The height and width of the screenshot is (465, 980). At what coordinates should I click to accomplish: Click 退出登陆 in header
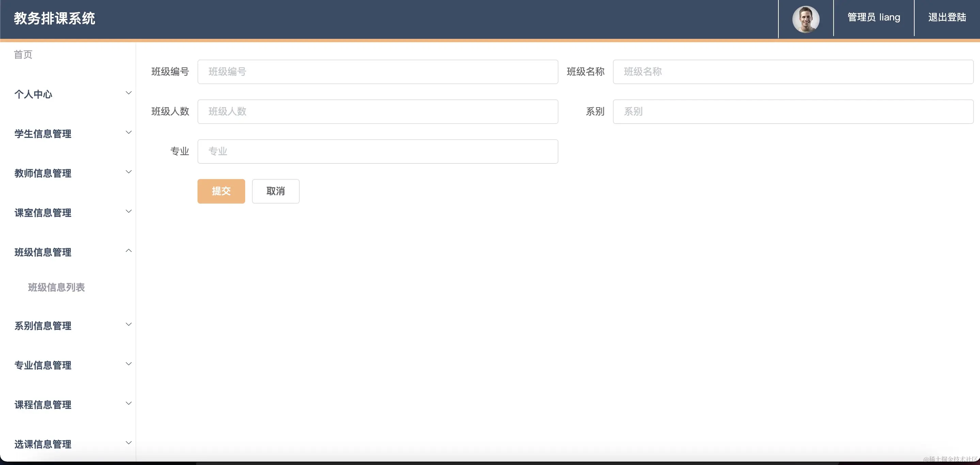(947, 17)
